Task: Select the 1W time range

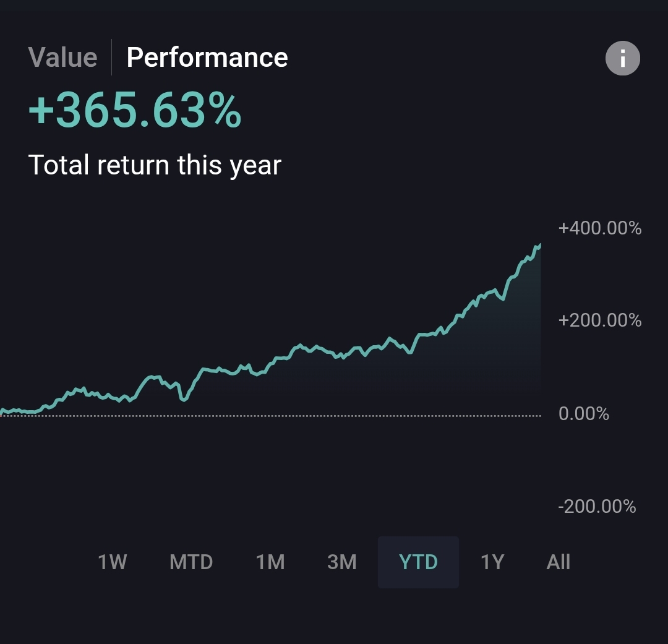Action: pyautogui.click(x=113, y=562)
